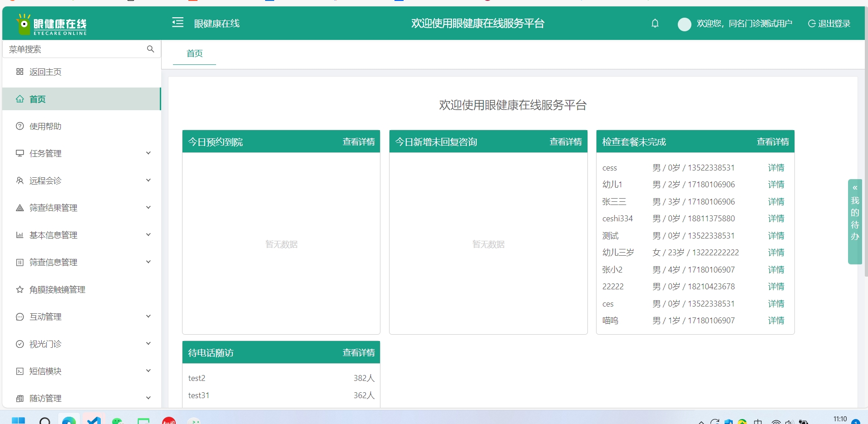Select 首页 in the sidebar menu

(82, 99)
